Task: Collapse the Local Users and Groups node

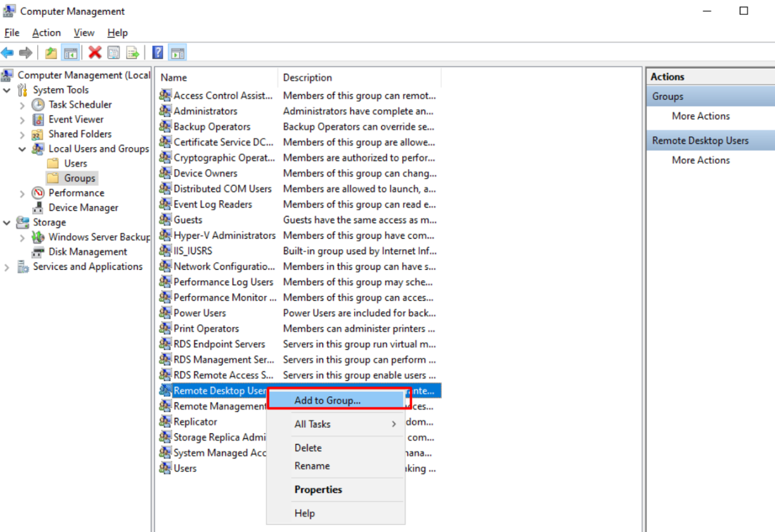Action: coord(22,149)
